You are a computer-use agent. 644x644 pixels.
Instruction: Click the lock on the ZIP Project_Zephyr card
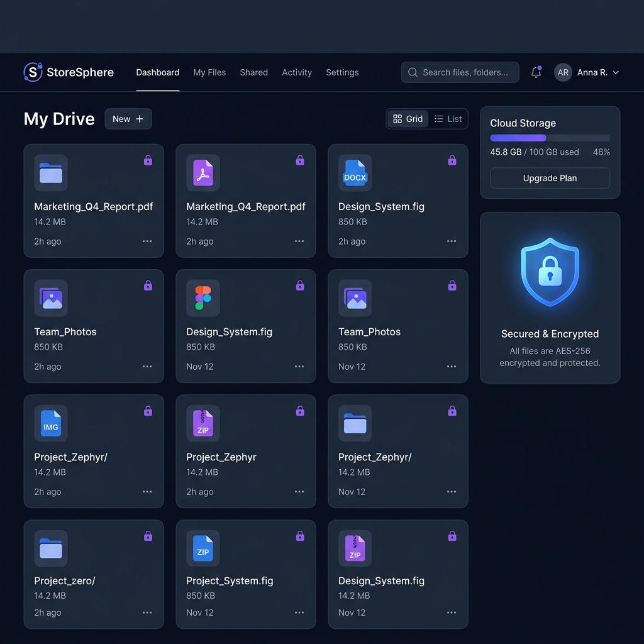click(x=300, y=411)
